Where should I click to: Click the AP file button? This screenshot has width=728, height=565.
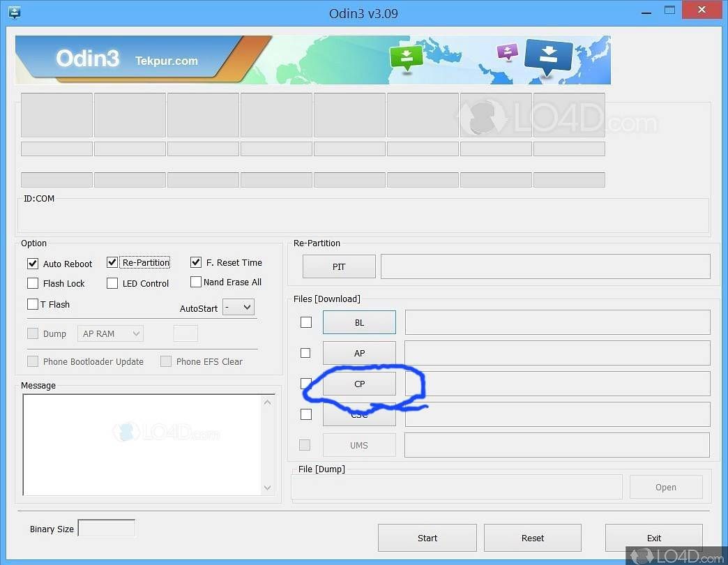pos(359,353)
